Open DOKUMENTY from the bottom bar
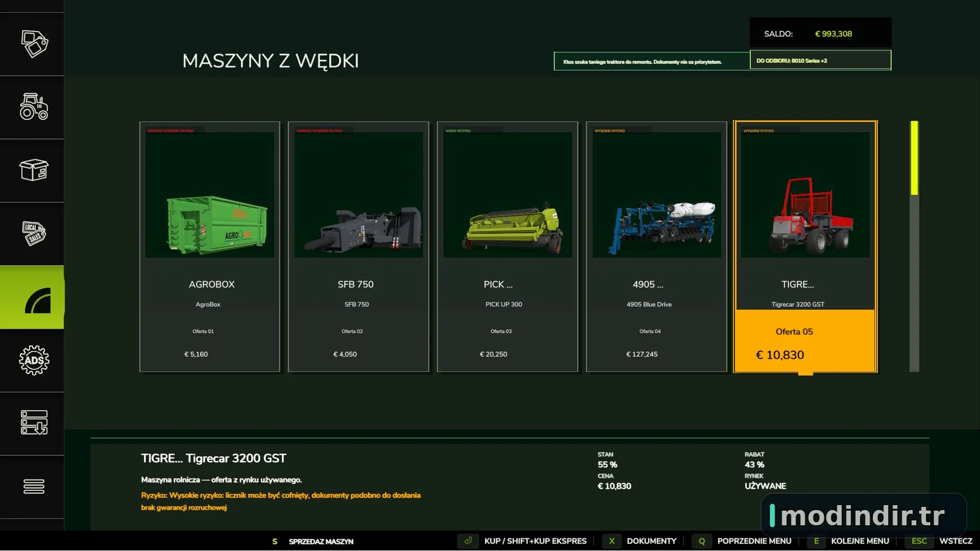This screenshot has height=551, width=980. (x=652, y=541)
